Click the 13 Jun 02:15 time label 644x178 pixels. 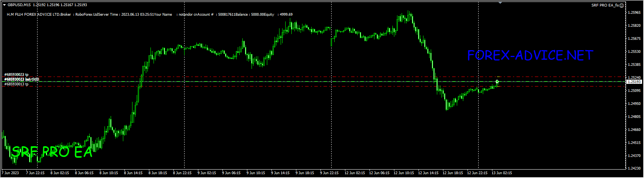pyautogui.click(x=502, y=173)
